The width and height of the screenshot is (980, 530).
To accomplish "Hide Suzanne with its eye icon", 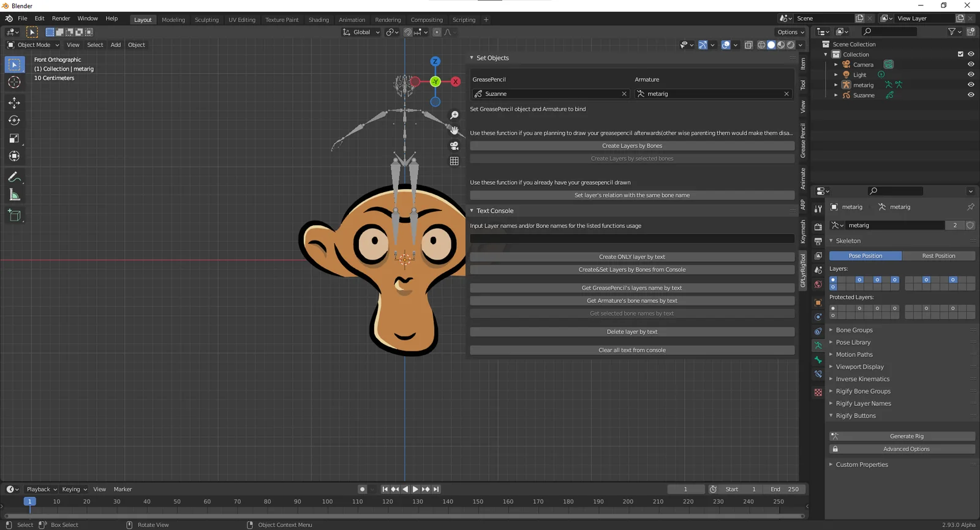I will point(971,95).
